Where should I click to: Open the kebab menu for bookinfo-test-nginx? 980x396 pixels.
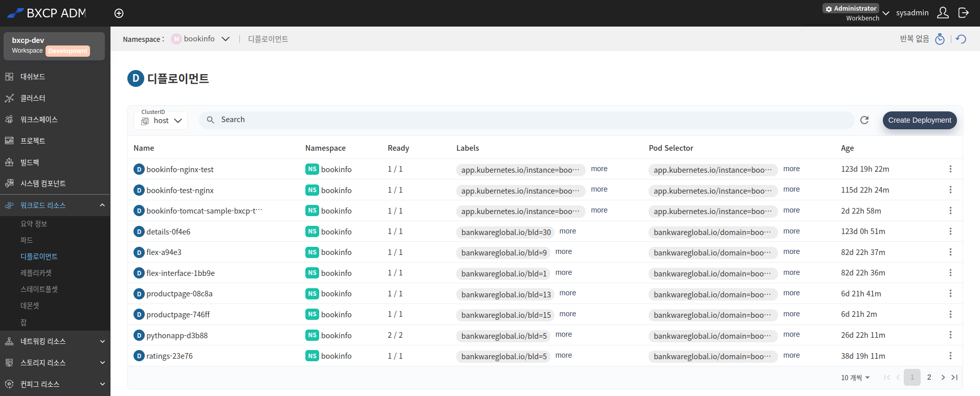950,190
